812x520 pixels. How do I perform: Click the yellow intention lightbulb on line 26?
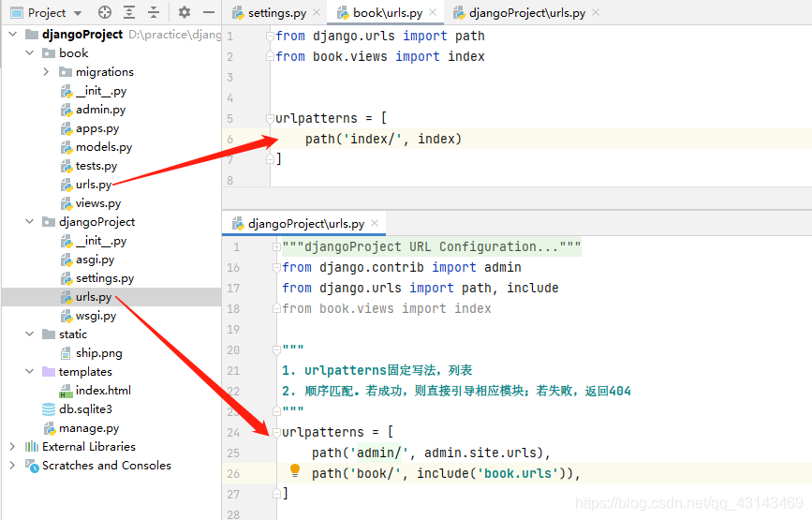point(295,470)
